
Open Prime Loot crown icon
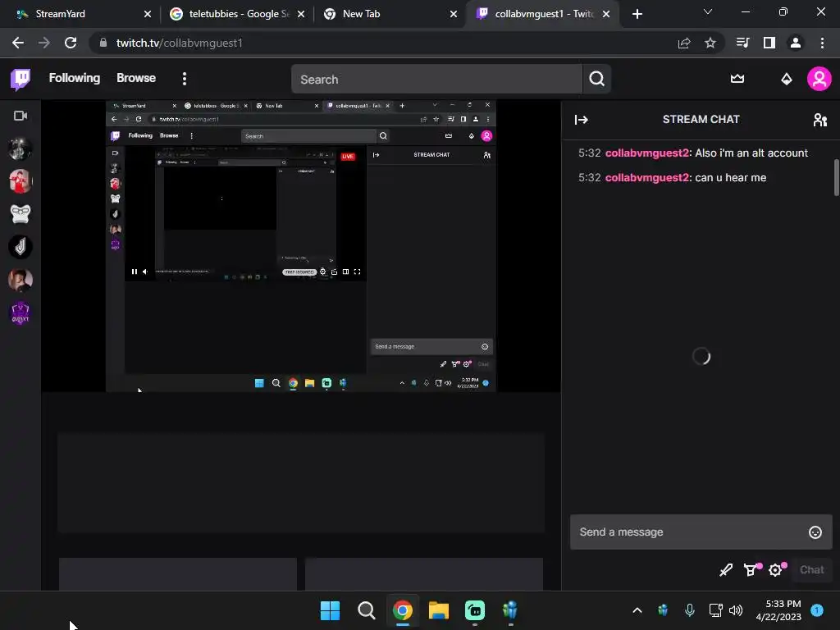[737, 79]
